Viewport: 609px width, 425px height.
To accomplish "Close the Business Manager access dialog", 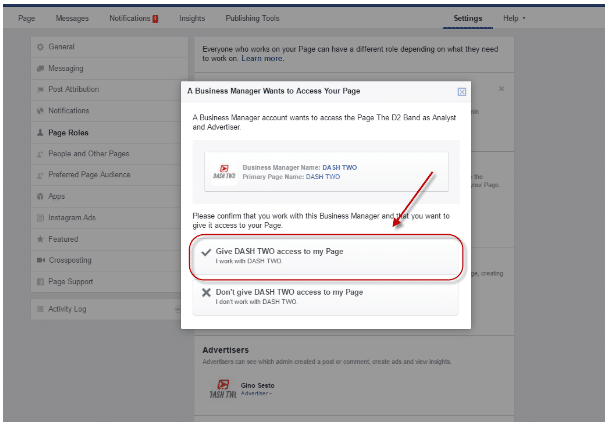I will click(x=461, y=92).
